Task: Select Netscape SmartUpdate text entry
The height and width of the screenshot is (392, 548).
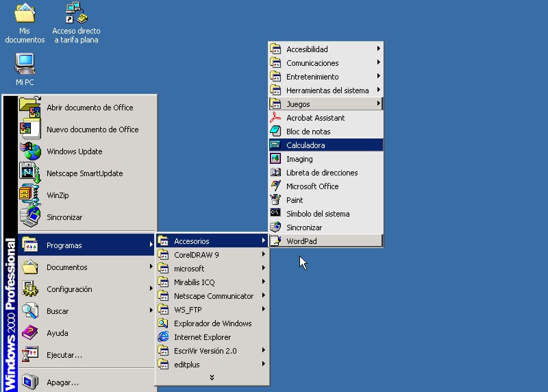Action: coord(84,173)
